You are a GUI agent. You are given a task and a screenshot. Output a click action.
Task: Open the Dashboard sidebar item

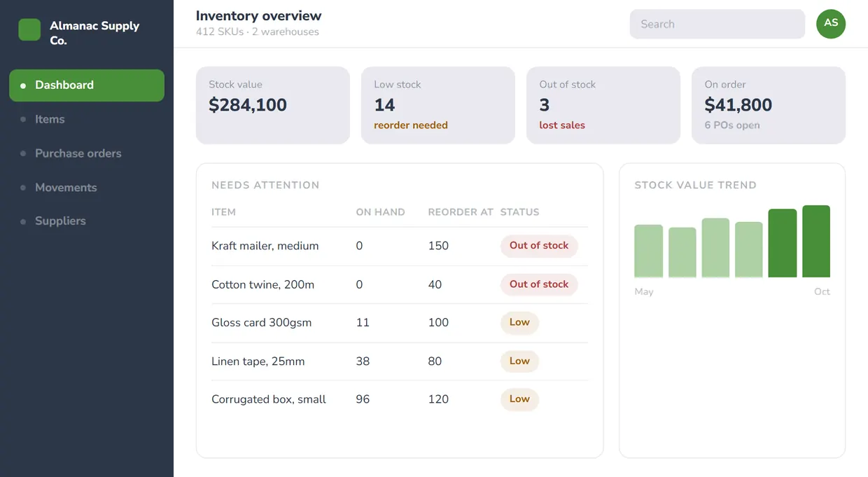[87, 85]
